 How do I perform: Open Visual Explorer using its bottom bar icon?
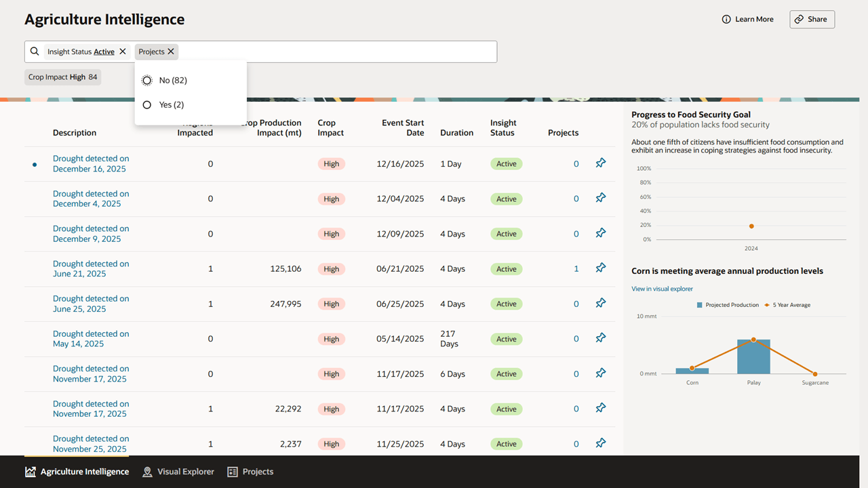pyautogui.click(x=147, y=471)
